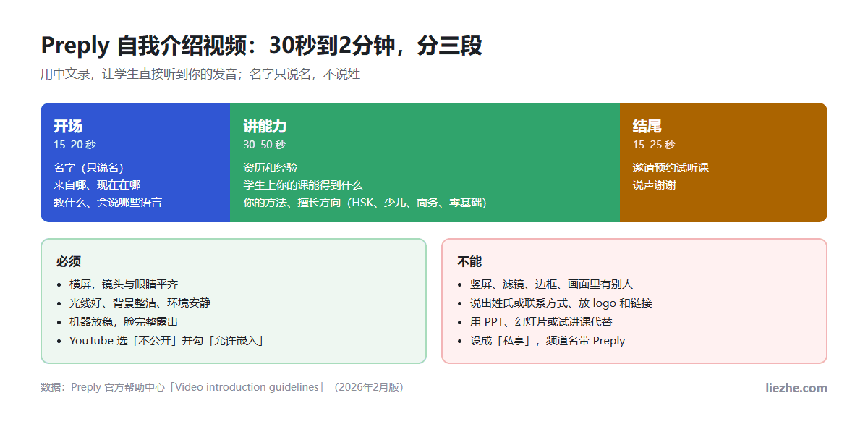Viewport: 868px width, 427px height.
Task: Click the "15–20 秒" duration under 开场
Action: pyautogui.click(x=75, y=145)
